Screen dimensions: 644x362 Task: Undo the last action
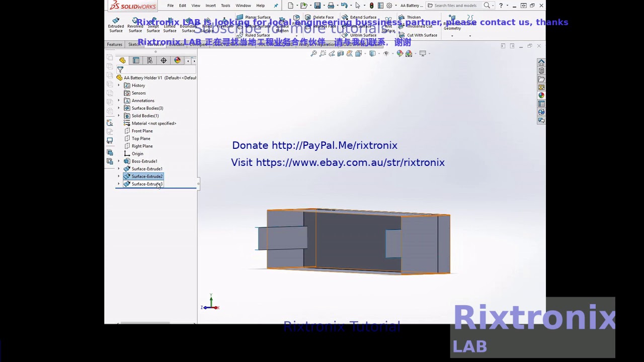[344, 6]
